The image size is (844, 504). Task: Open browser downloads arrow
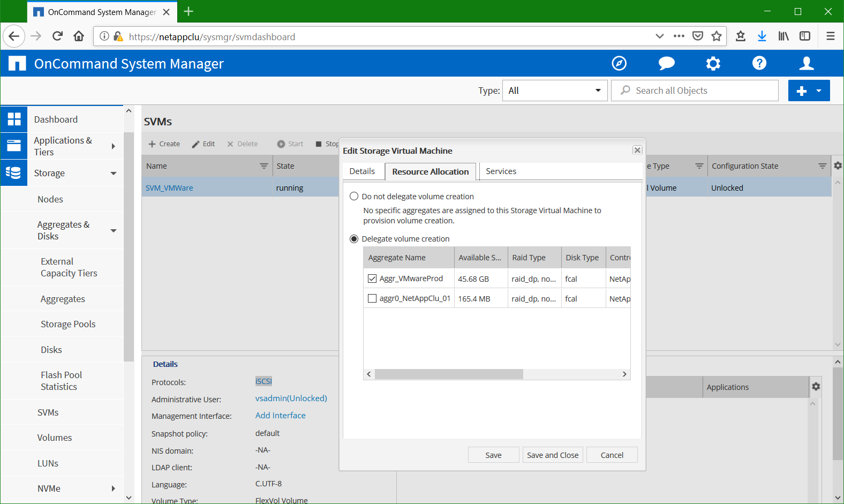tap(762, 36)
